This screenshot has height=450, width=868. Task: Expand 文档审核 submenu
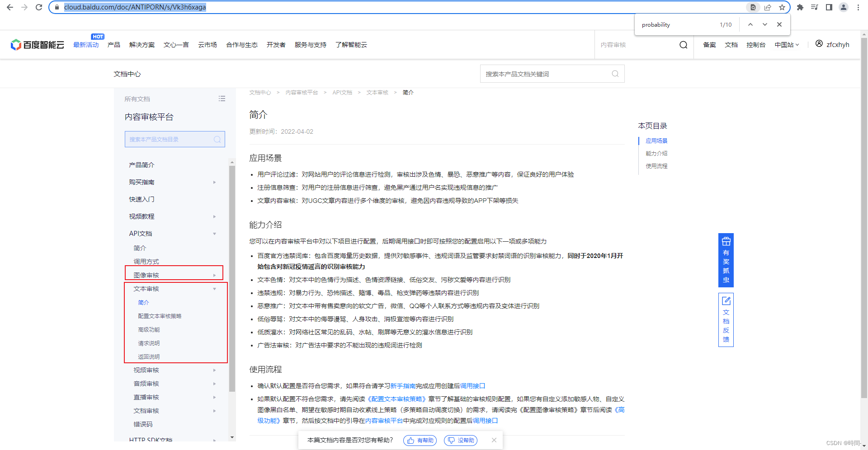click(214, 411)
